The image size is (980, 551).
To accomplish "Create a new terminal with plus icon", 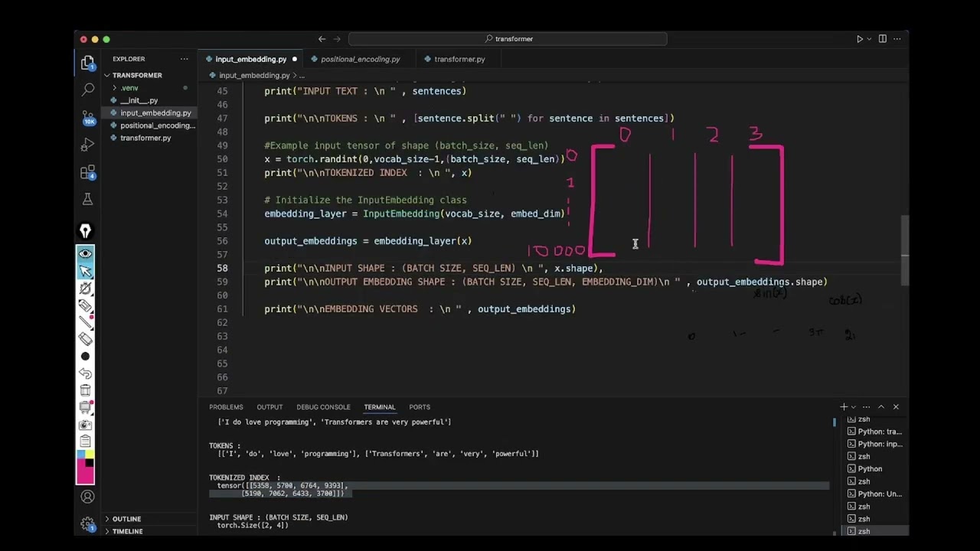I will click(844, 407).
